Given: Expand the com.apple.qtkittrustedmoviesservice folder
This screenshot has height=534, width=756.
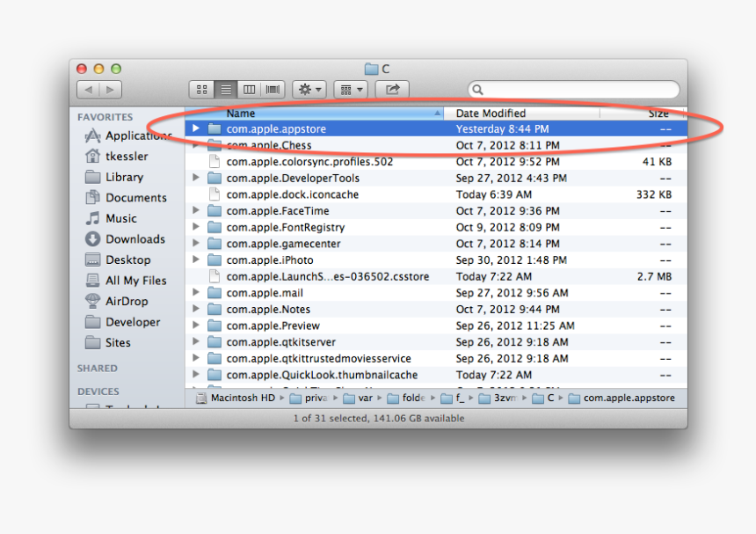Looking at the screenshot, I should point(196,358).
